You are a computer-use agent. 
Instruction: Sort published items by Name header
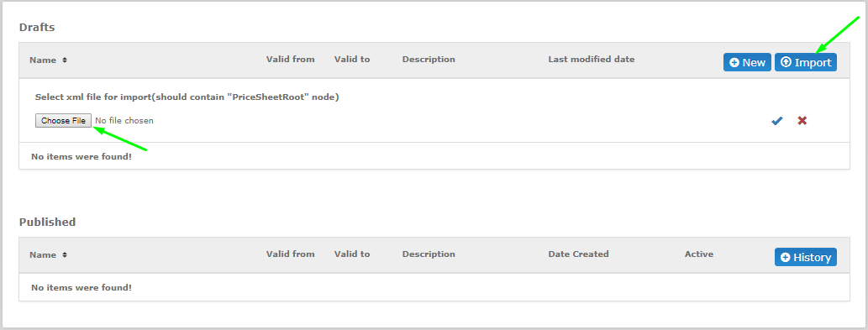(x=43, y=254)
